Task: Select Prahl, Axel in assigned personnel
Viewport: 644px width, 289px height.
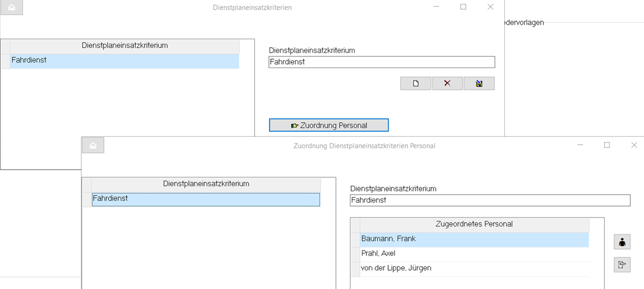Action: [474, 254]
